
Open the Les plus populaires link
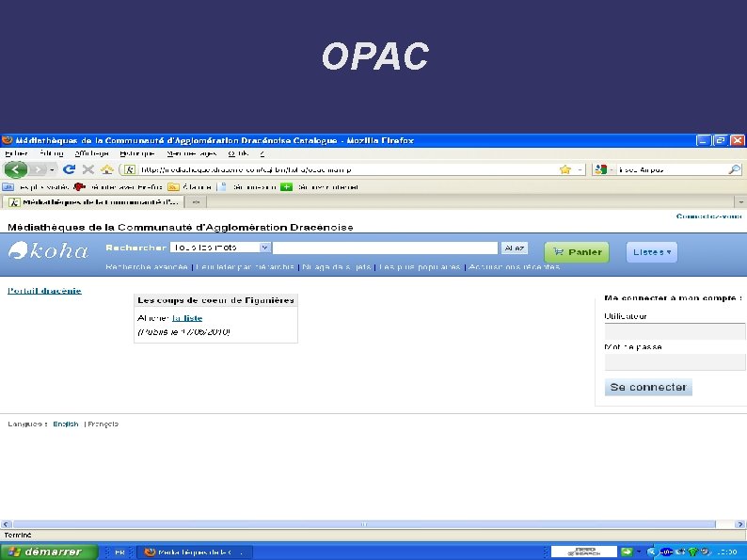point(420,267)
